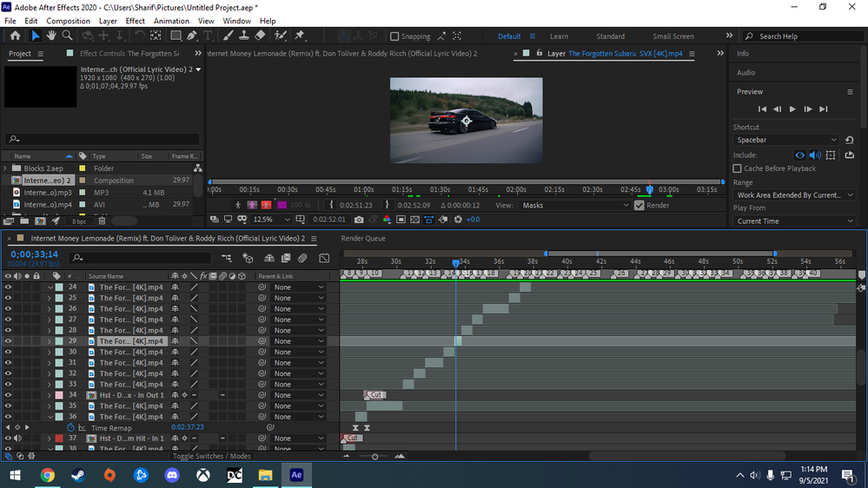Open the Range Work Area dropdown
This screenshot has height=488, width=868.
pos(794,195)
